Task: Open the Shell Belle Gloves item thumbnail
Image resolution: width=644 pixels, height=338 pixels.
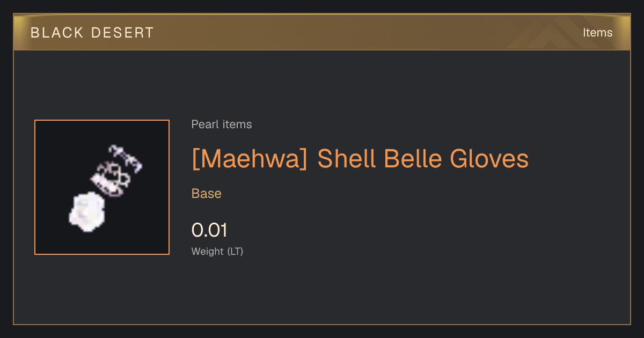Action: click(x=102, y=187)
